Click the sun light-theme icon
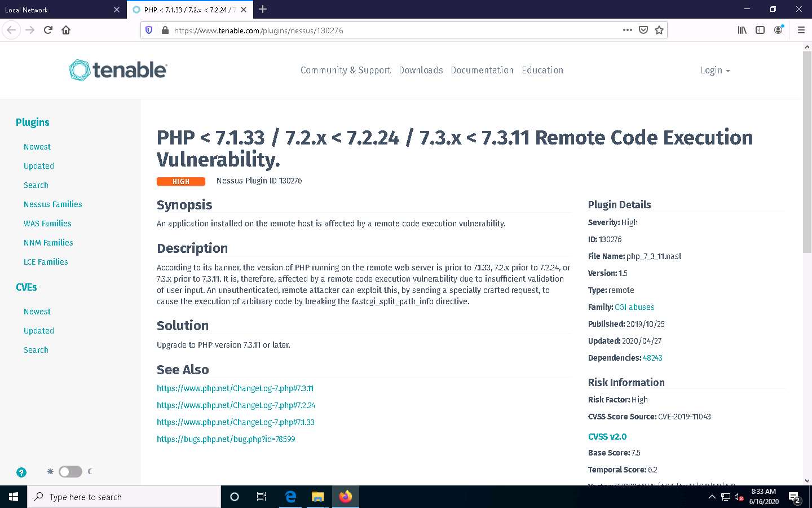This screenshot has height=508, width=812. tap(50, 471)
